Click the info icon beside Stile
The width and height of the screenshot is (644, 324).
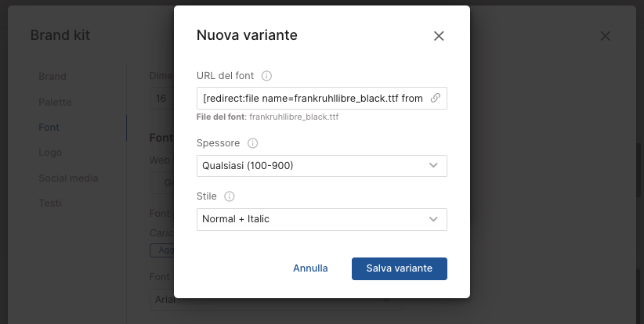point(230,197)
